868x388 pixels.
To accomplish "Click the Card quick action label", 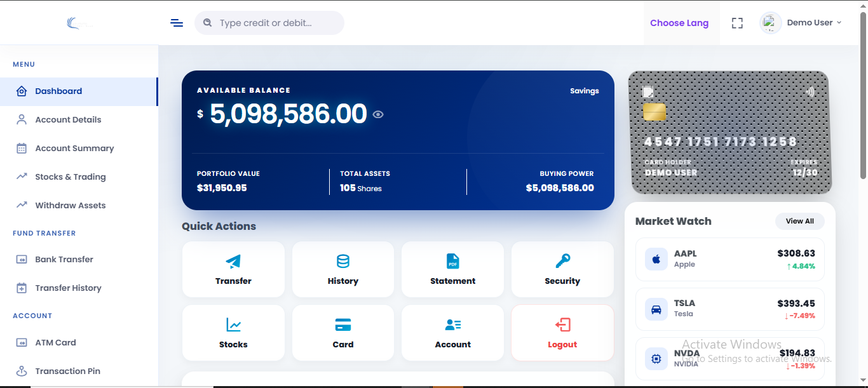I will (343, 344).
